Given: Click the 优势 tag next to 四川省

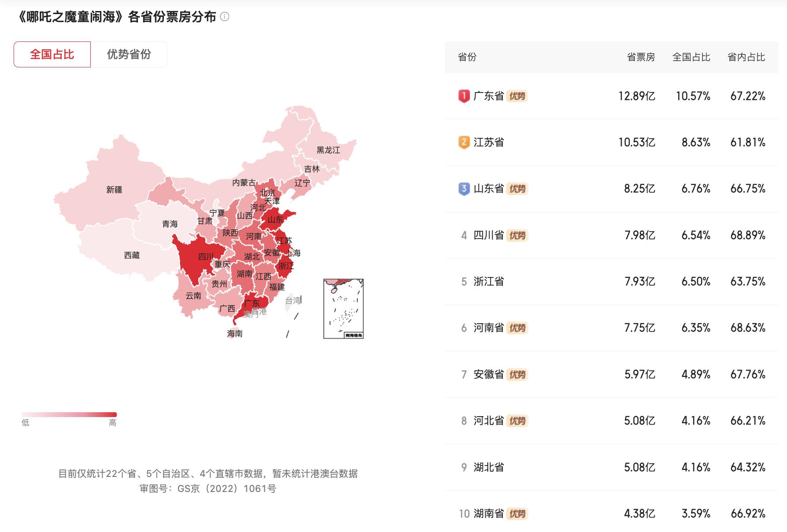Looking at the screenshot, I should (517, 236).
